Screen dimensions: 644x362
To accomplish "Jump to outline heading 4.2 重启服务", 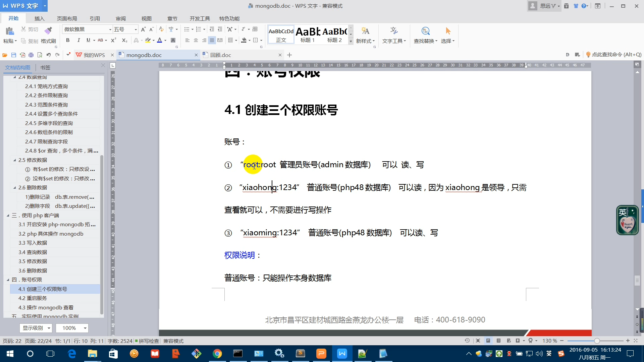I will [x=33, y=298].
